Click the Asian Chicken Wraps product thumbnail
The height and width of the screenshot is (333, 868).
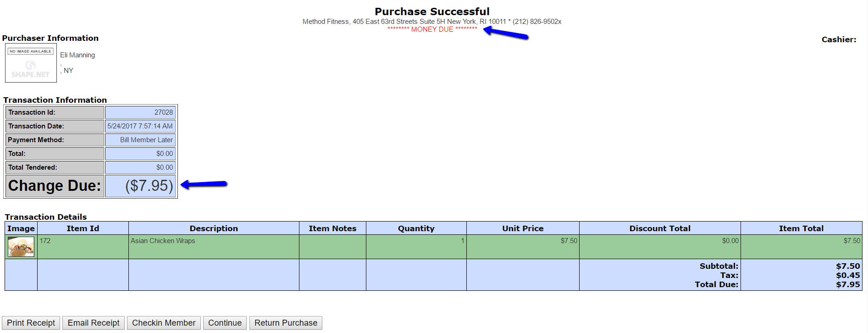click(x=21, y=247)
